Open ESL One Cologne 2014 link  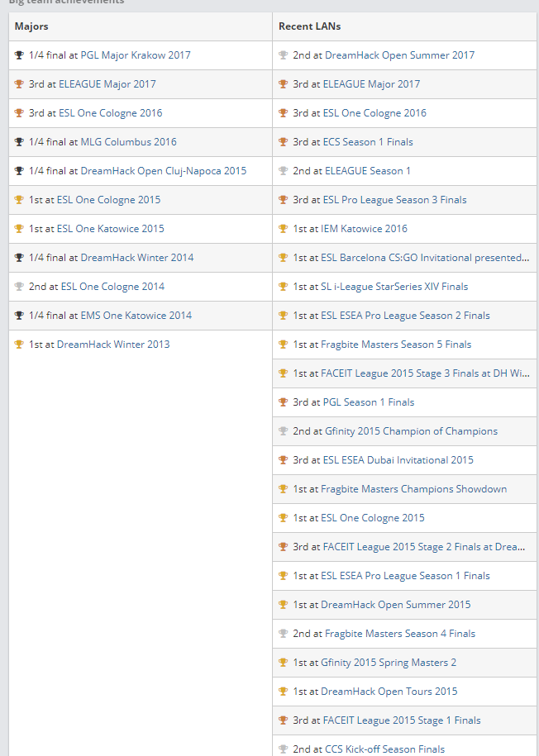tap(113, 287)
